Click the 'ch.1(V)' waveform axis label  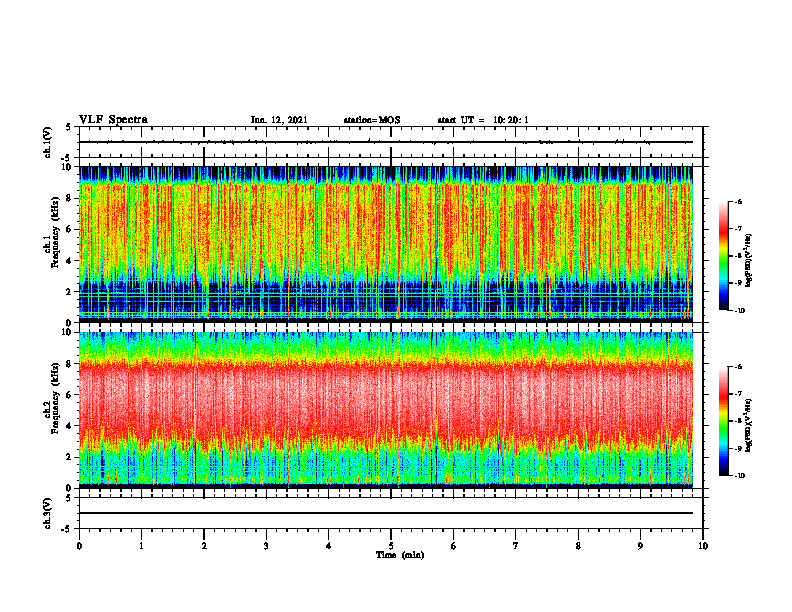(48, 142)
